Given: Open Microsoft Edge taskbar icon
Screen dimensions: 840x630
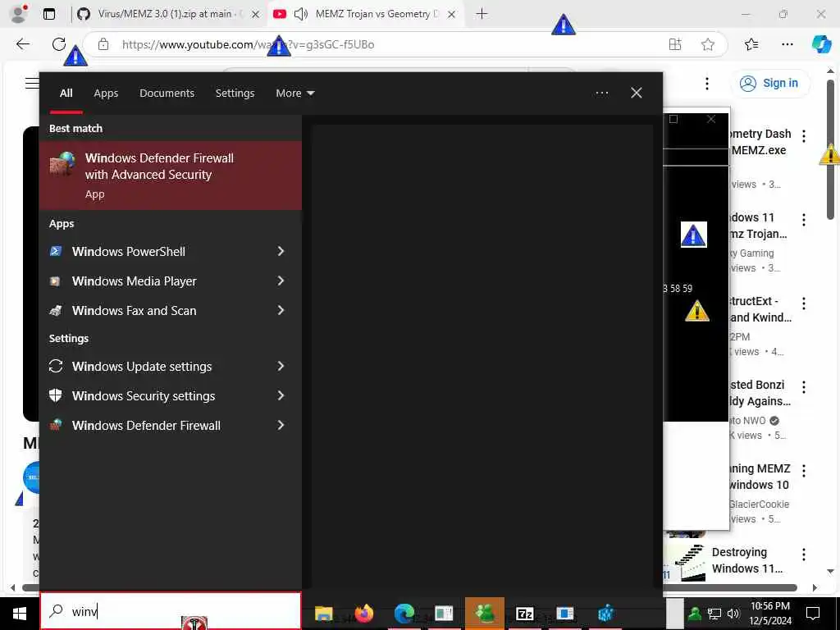Looking at the screenshot, I should (x=404, y=613).
